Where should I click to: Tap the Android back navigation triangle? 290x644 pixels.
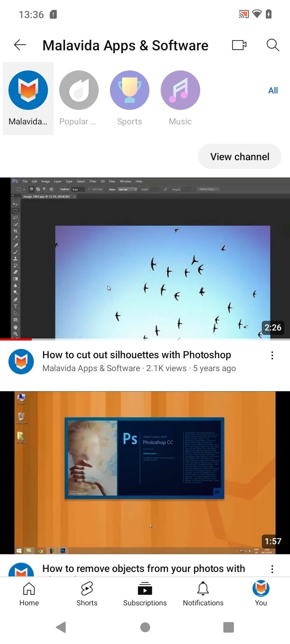(61, 627)
